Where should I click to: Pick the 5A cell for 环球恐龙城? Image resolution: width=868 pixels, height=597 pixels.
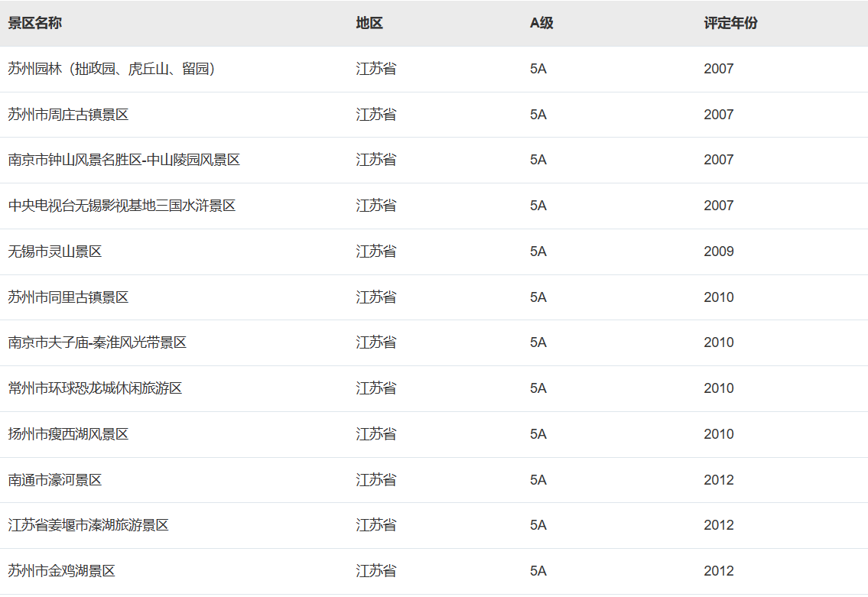(538, 388)
